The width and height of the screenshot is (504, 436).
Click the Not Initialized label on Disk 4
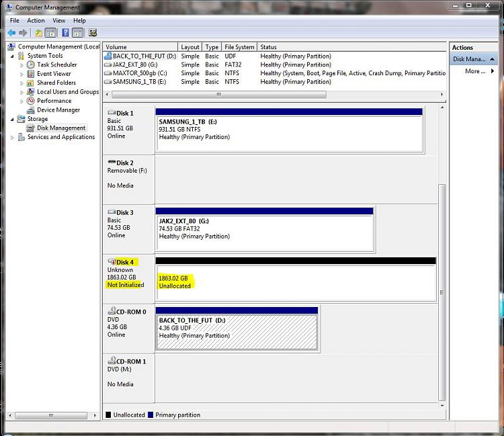tap(126, 285)
